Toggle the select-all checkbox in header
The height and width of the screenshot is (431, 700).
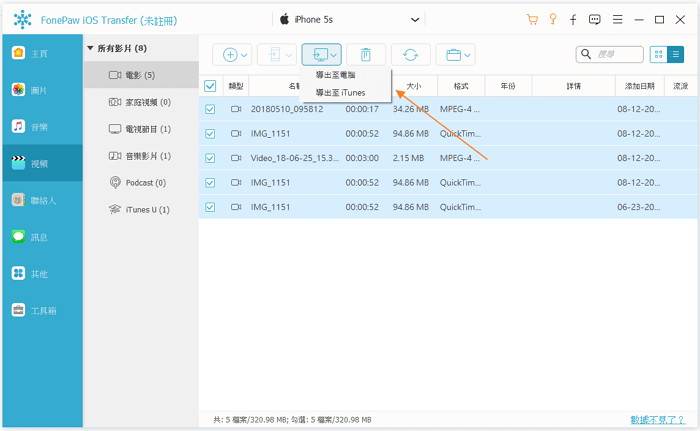click(210, 86)
